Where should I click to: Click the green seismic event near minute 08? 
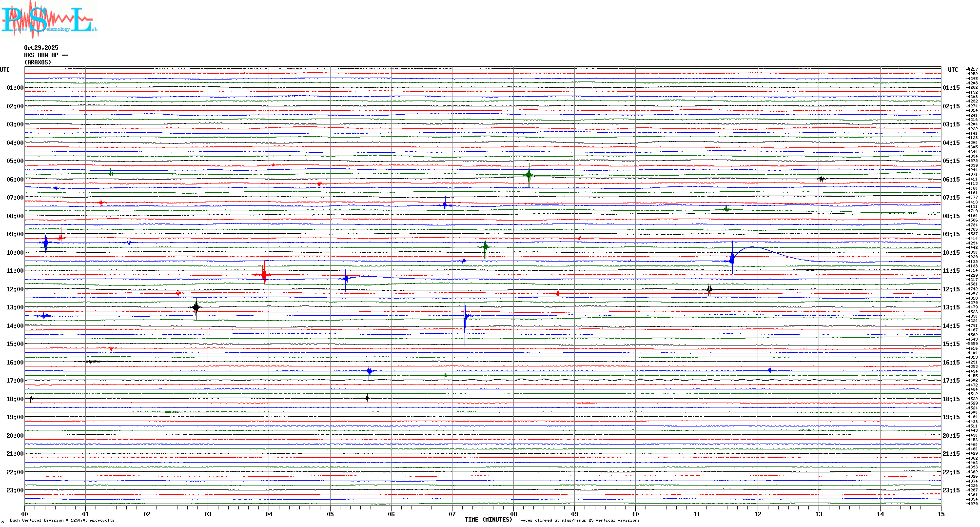(529, 175)
